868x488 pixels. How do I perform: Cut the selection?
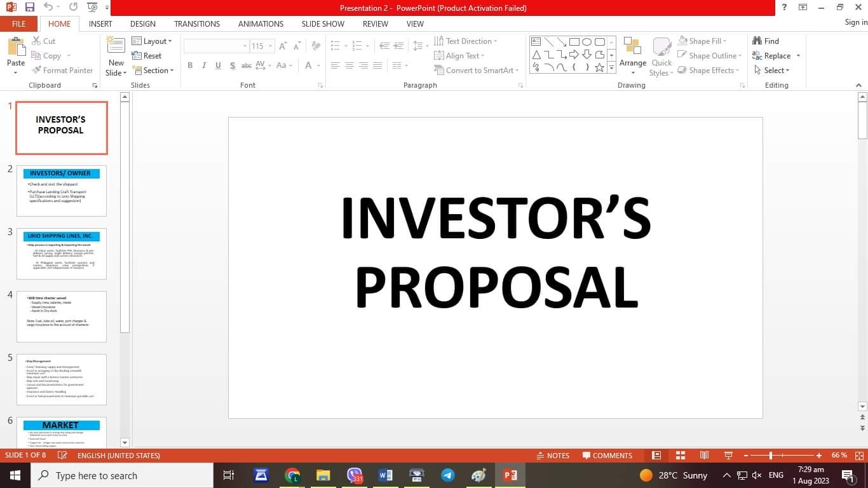point(43,41)
